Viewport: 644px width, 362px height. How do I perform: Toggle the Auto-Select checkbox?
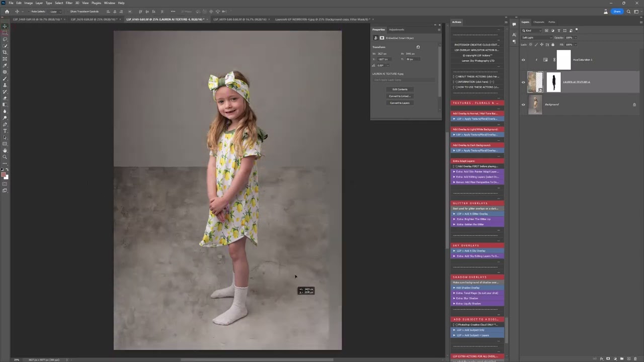(x=29, y=12)
